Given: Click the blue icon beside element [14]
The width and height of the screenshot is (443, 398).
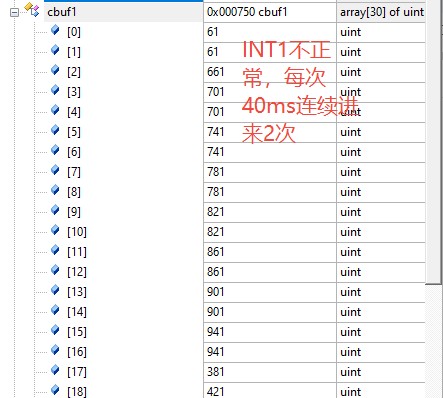Looking at the screenshot, I should [x=55, y=310].
